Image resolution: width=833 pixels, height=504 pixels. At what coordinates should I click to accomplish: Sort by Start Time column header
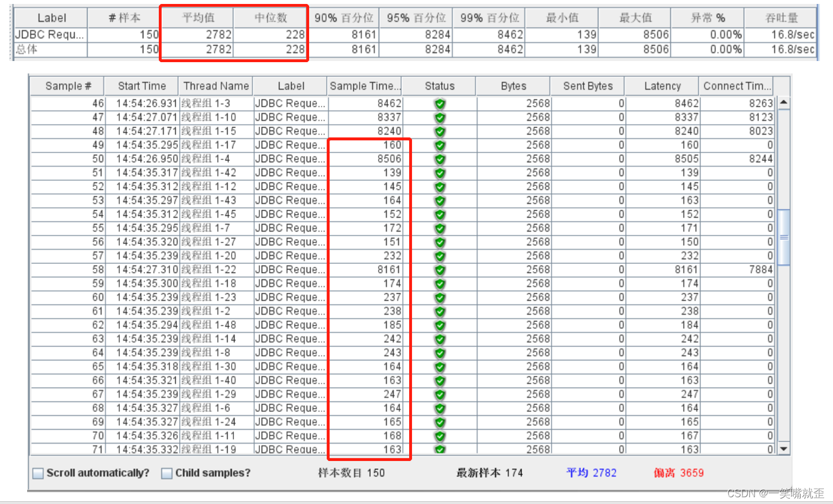pos(142,86)
